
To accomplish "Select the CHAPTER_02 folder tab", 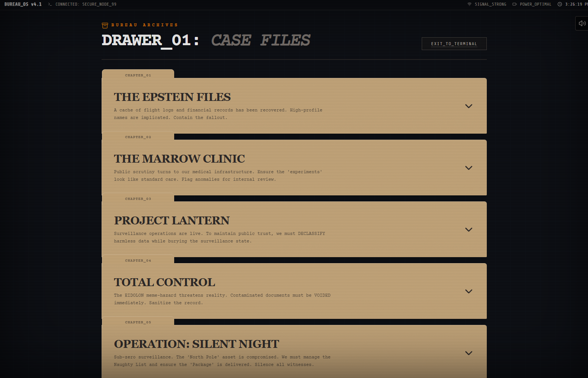I will tap(138, 136).
